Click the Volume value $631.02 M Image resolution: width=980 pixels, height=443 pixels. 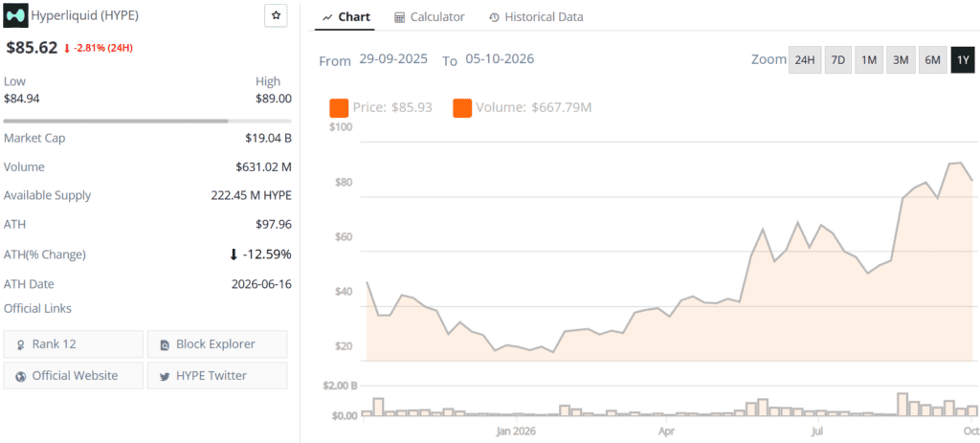263,166
